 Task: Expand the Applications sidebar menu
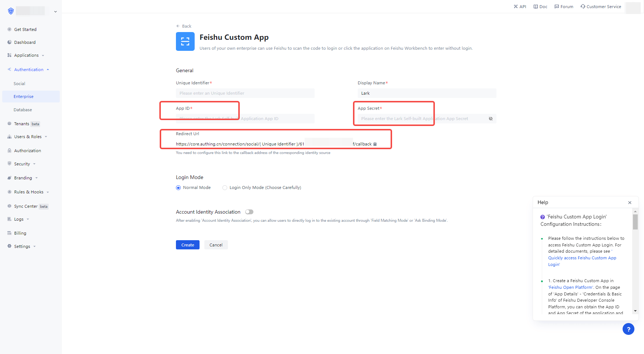click(x=26, y=55)
